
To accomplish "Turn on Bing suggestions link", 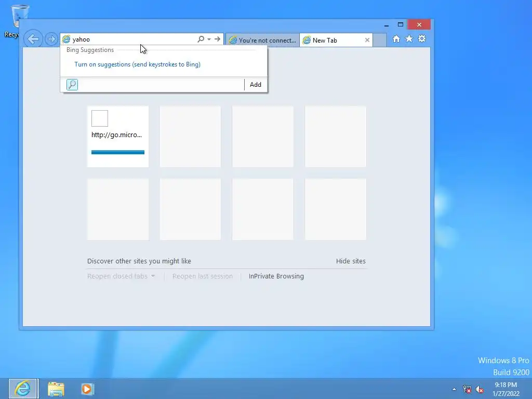I will click(x=137, y=64).
